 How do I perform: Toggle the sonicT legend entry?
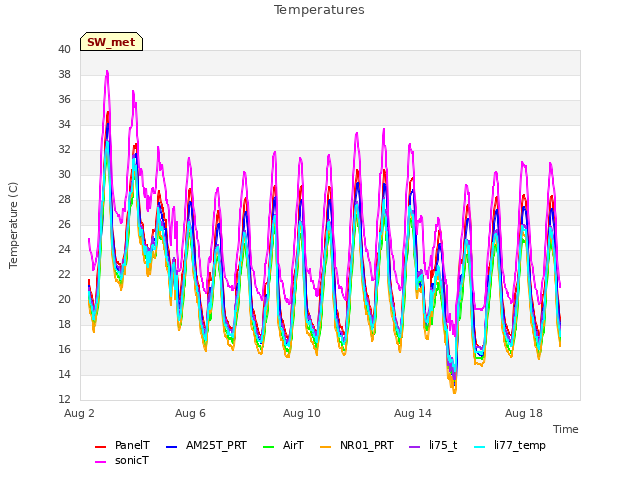tap(122, 460)
